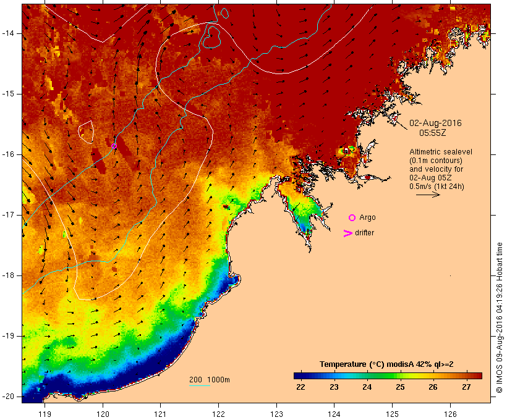Click the Argo circle symbol in the legend
This screenshot has width=507, height=420.
352,218
